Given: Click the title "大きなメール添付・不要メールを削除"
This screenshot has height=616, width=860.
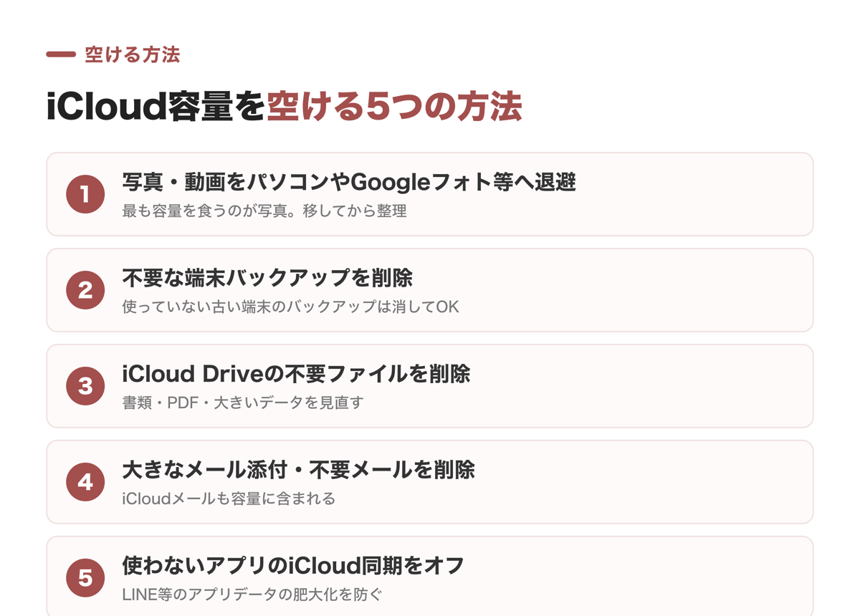Looking at the screenshot, I should click(x=298, y=470).
